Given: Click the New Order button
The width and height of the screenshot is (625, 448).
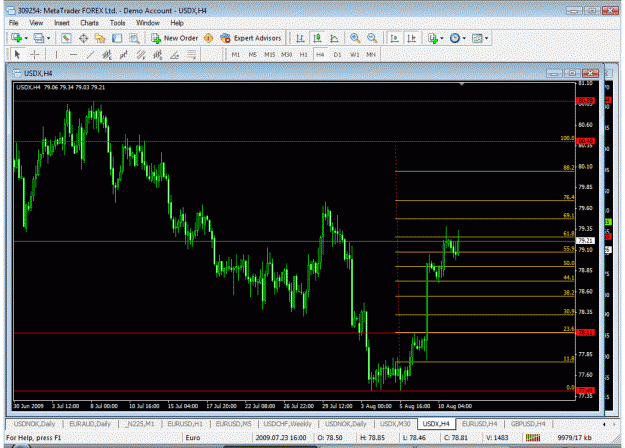Looking at the screenshot, I should 174,38.
